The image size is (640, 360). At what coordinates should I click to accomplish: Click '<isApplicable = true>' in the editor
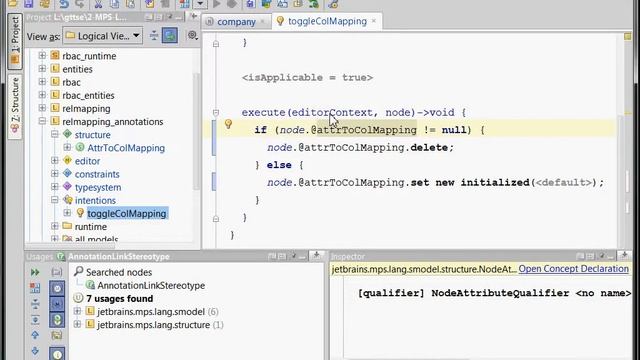click(307, 78)
